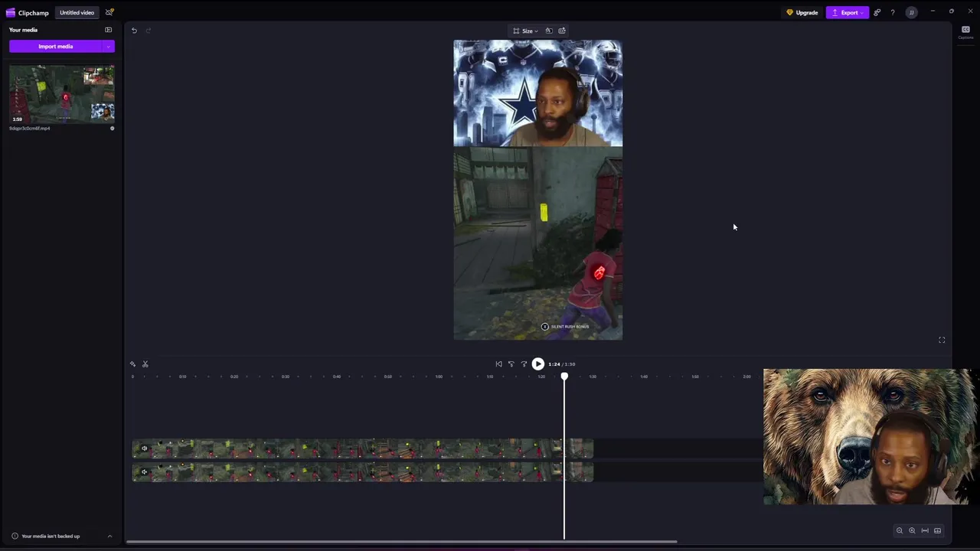Enter fullscreen preview mode
The height and width of the screenshot is (551, 980).
coord(942,340)
